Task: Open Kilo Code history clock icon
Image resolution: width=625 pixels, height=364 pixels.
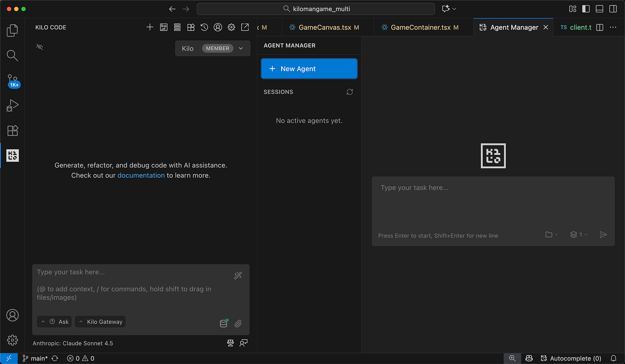Action: click(x=204, y=27)
